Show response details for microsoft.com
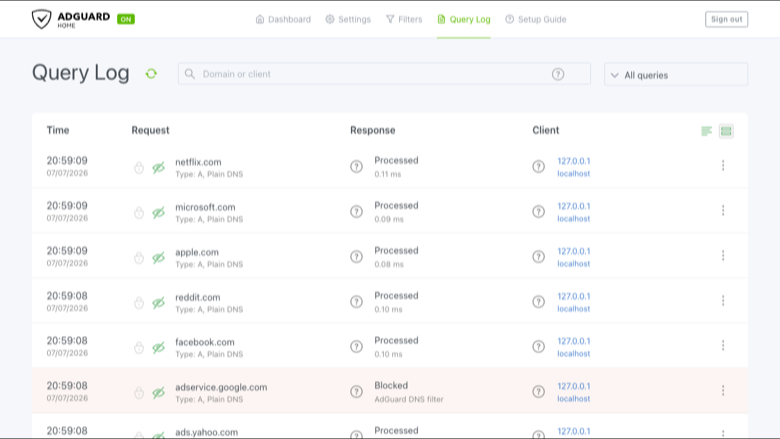This screenshot has height=439, width=780. pyautogui.click(x=356, y=211)
